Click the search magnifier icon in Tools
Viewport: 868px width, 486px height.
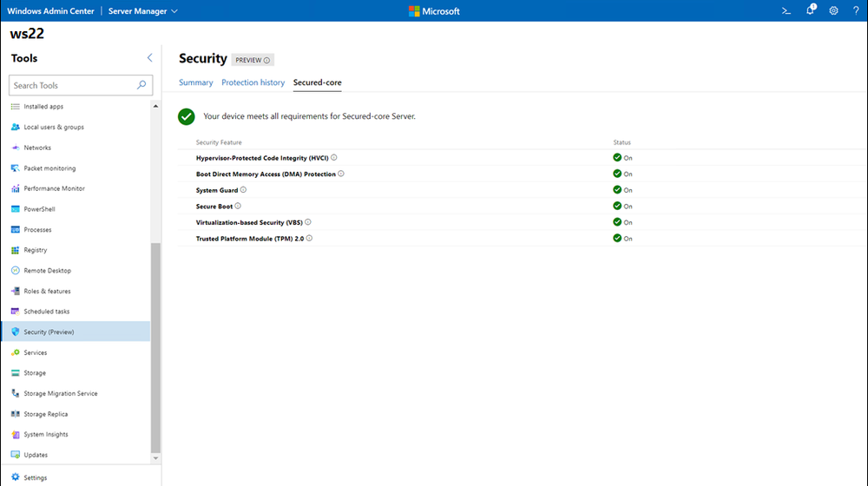(x=141, y=85)
